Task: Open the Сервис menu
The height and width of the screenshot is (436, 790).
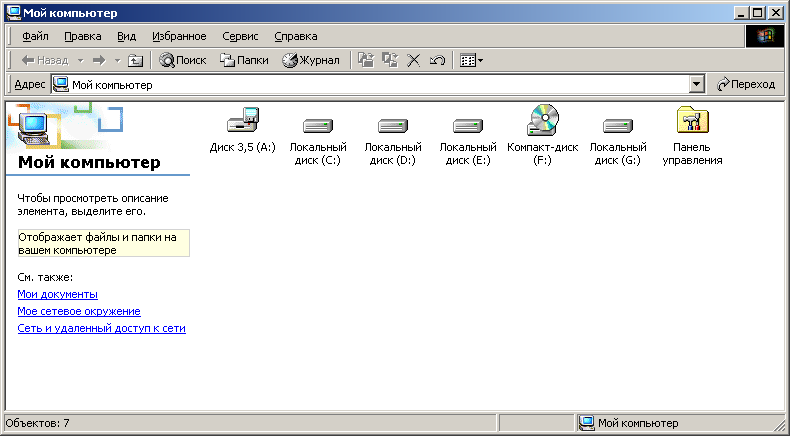Action: [240, 36]
